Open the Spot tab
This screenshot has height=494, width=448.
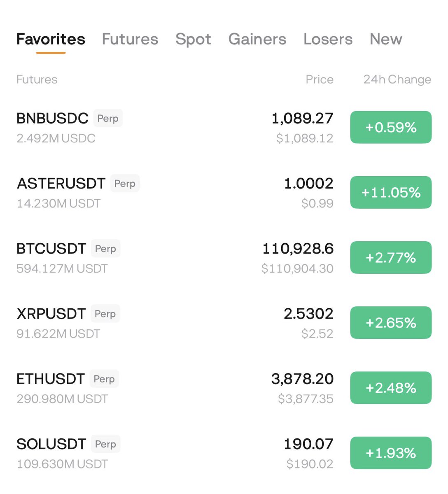[x=193, y=39]
